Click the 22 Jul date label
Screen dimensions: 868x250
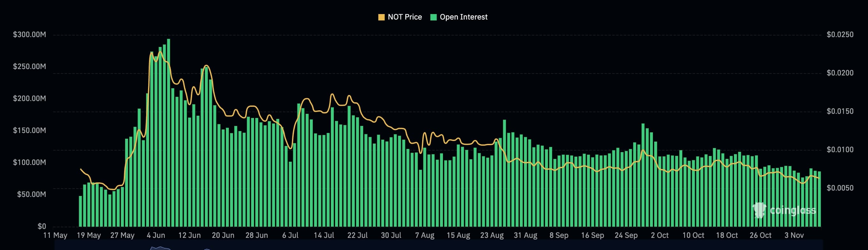[357, 236]
